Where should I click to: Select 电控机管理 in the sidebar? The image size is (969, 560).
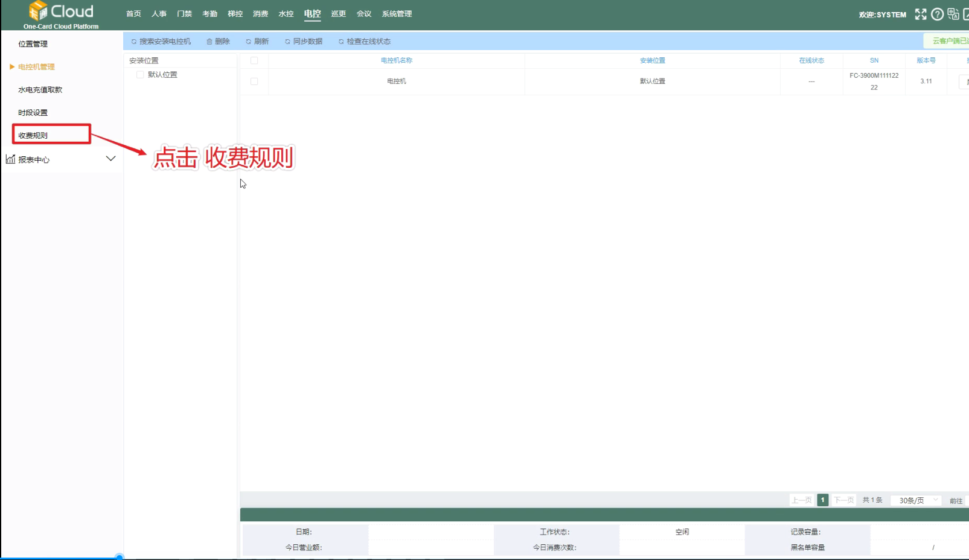click(36, 67)
